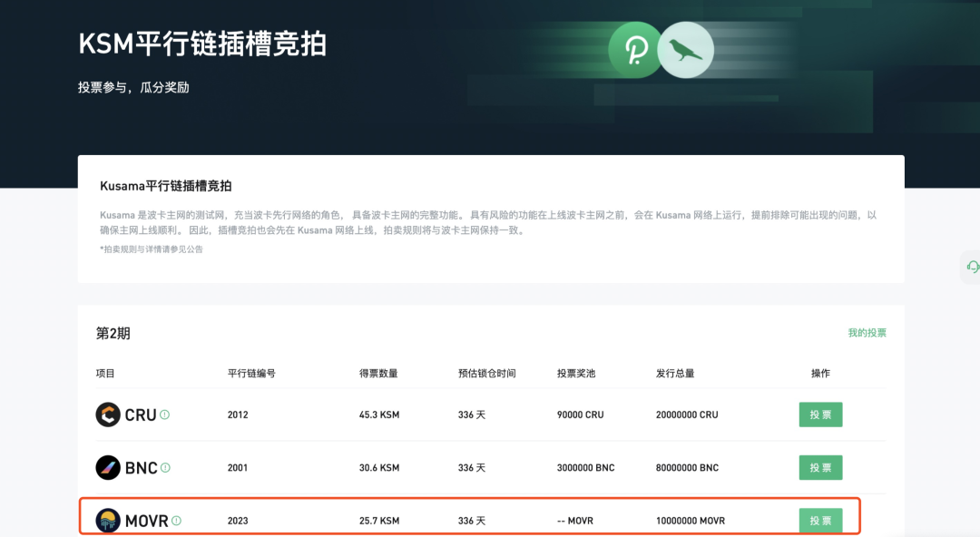Screen dimensions: 980x537
Task: Click the 45.3 KSM vote count
Action: [378, 415]
